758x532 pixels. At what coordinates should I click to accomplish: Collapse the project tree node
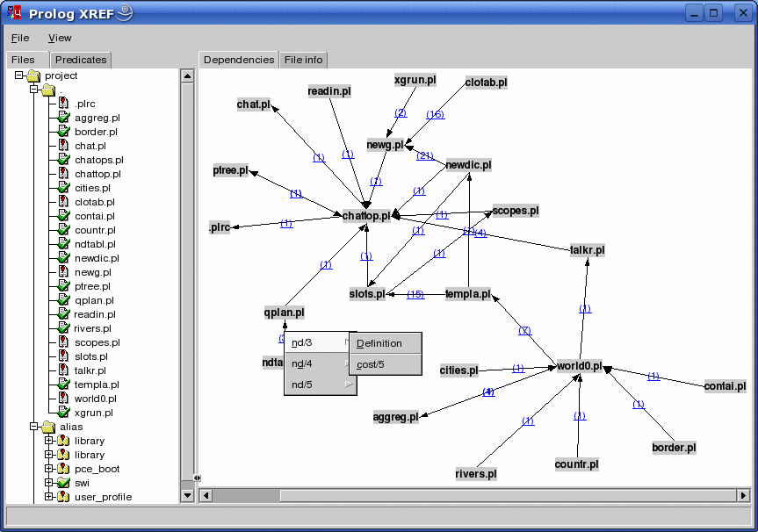(x=18, y=75)
